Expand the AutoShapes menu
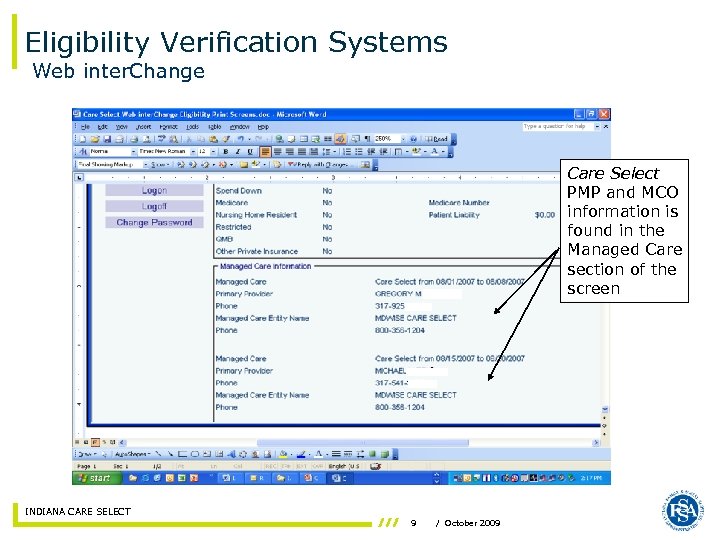 tap(132, 455)
